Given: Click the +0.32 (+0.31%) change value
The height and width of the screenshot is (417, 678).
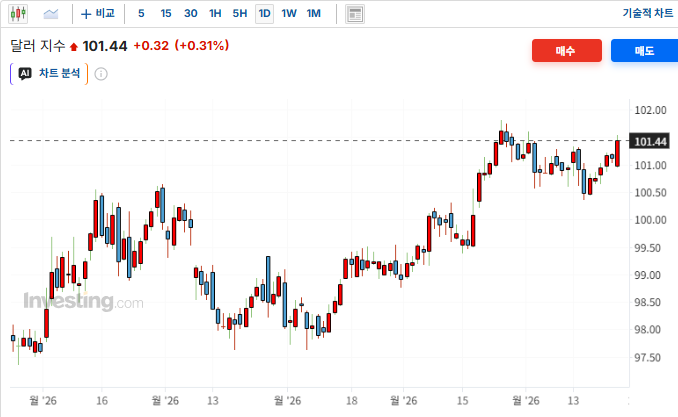Looking at the screenshot, I should 181,45.
